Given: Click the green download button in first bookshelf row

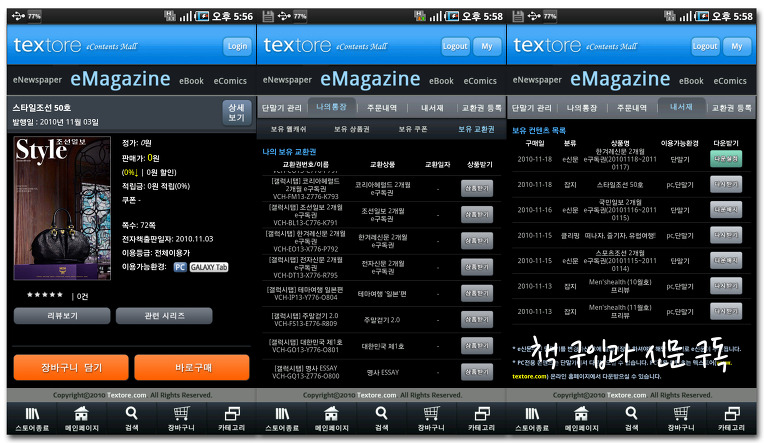Looking at the screenshot, I should 726,159.
